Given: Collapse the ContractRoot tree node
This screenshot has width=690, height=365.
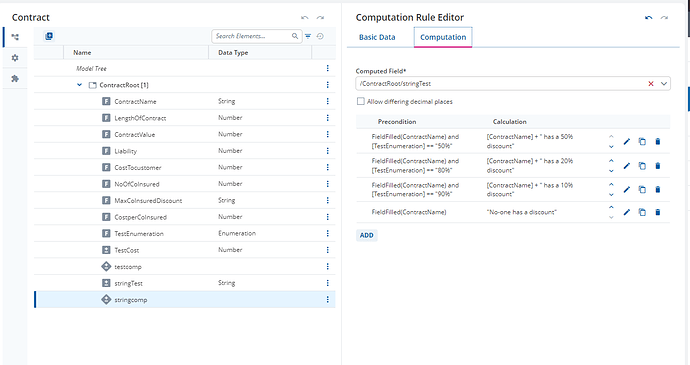Looking at the screenshot, I should tap(79, 85).
